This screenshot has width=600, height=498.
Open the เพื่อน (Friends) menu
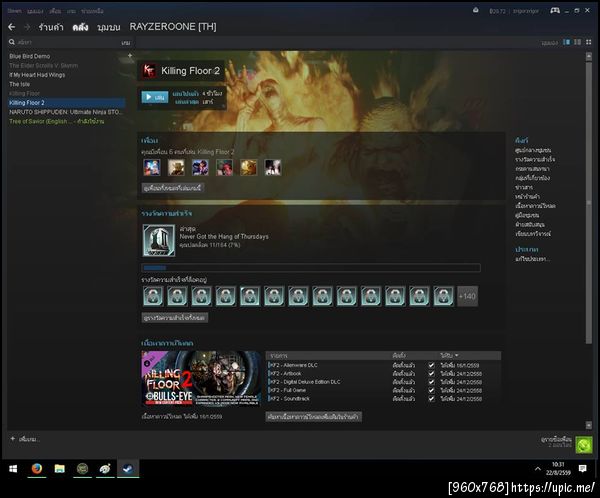coord(55,11)
